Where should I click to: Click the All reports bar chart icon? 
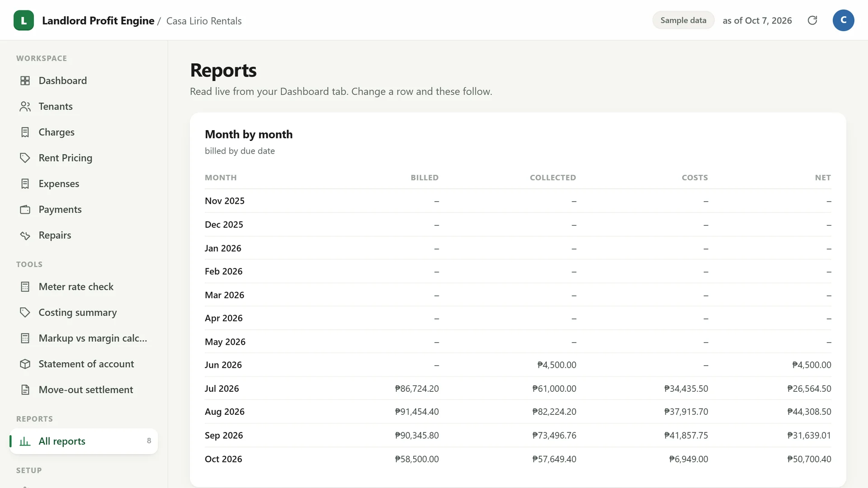point(25,441)
